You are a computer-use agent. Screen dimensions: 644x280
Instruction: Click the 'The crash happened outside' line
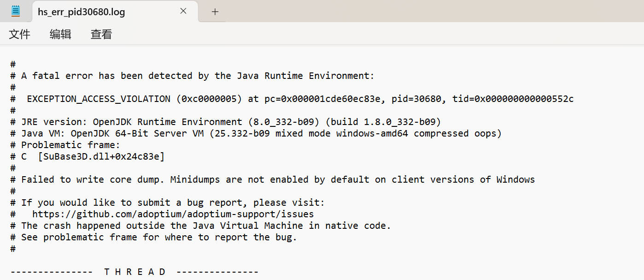(x=201, y=226)
